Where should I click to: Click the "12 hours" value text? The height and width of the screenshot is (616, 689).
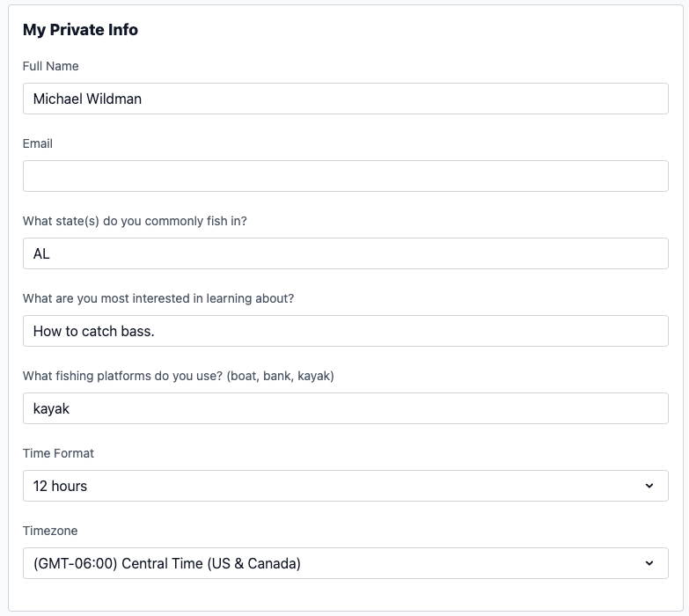coord(60,486)
